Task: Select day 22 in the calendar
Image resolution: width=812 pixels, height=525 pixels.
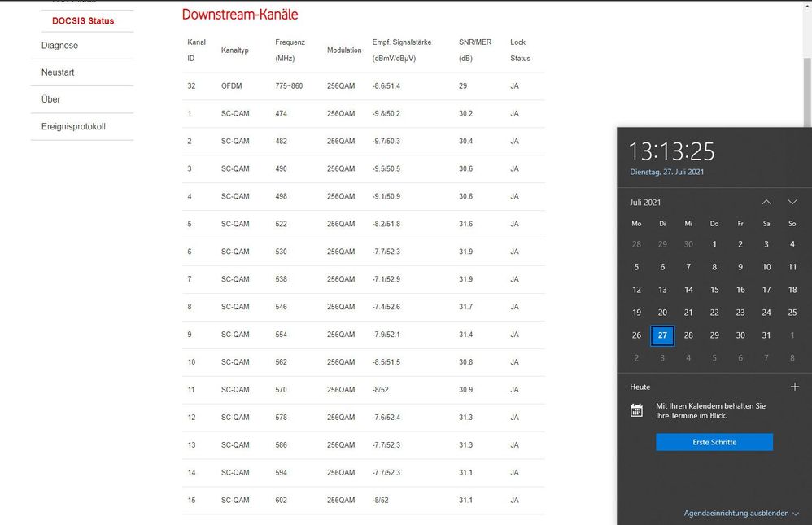Action: (714, 313)
